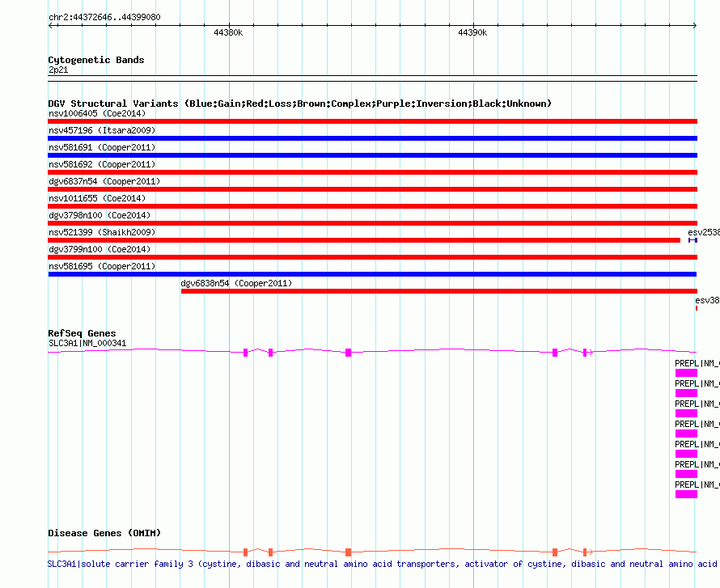Click the nsv581692 (Cooper2011) red bar
720x588 pixels.
click(x=372, y=172)
